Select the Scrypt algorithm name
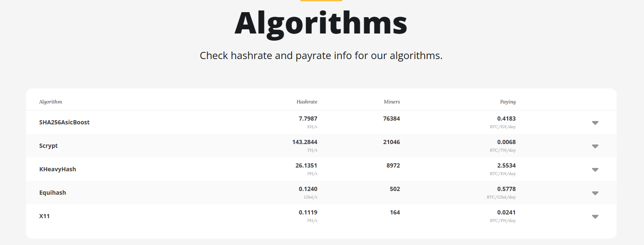Image resolution: width=644 pixels, height=245 pixels. 48,146
